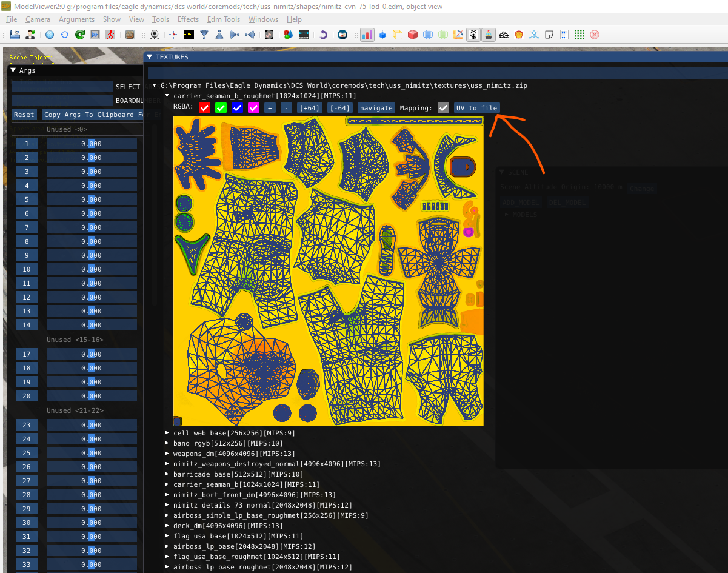Click the UV to file button
Viewport: 728px width, 573px height.
pyautogui.click(x=477, y=108)
